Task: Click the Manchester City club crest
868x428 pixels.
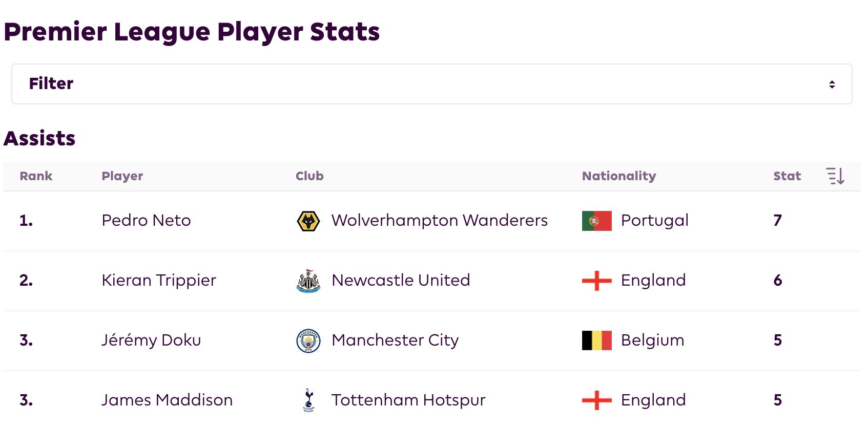Action: pos(308,341)
